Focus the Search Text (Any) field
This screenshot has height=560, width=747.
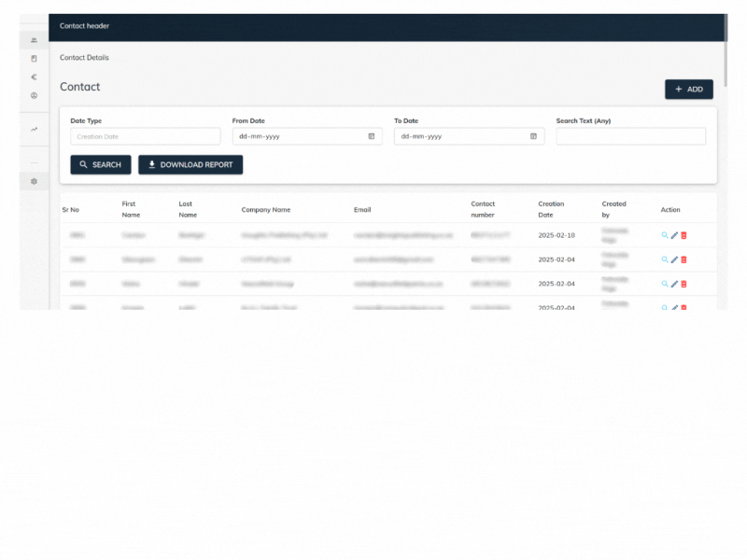click(x=630, y=136)
